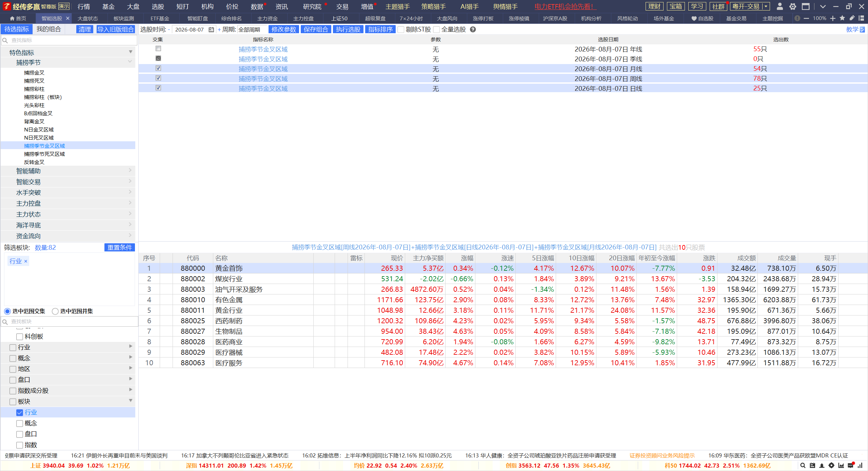Open the 粤开-交易 broker dropdown arrow
The image size is (868, 471).
766,6
